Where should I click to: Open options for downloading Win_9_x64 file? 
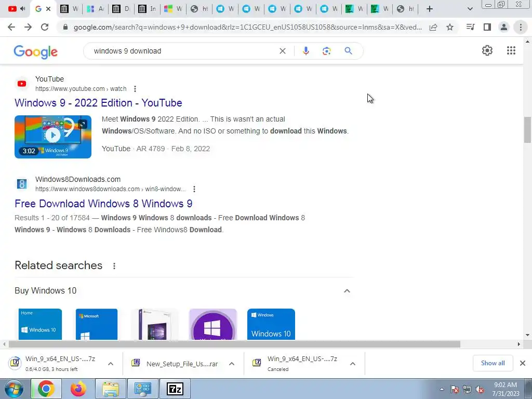111,364
